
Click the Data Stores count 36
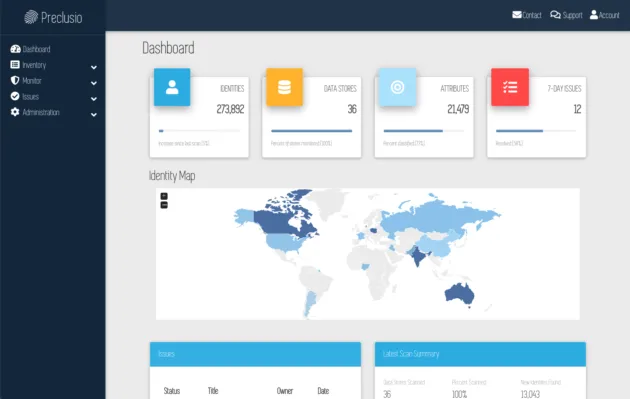pyautogui.click(x=352, y=109)
